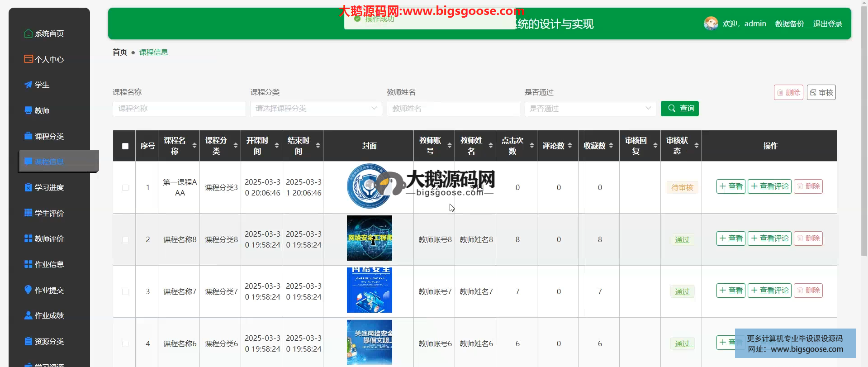Click the person icon beside 作业成绩
This screenshot has height=367, width=868.
tap(28, 315)
